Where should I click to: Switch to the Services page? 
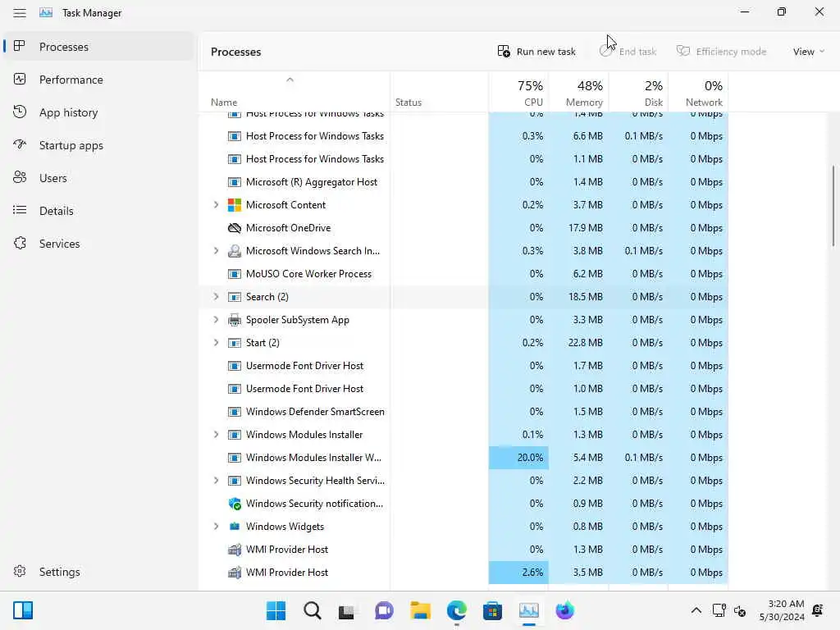99,243
